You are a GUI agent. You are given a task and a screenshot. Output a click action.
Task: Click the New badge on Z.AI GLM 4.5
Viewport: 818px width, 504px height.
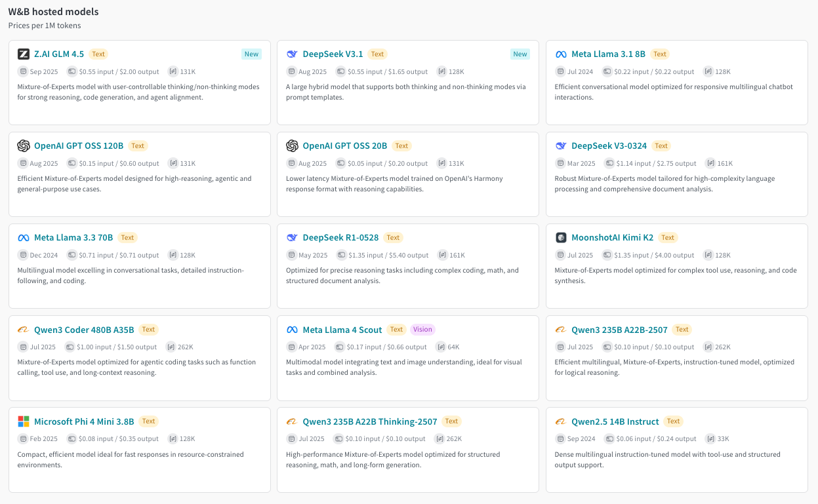(x=251, y=54)
